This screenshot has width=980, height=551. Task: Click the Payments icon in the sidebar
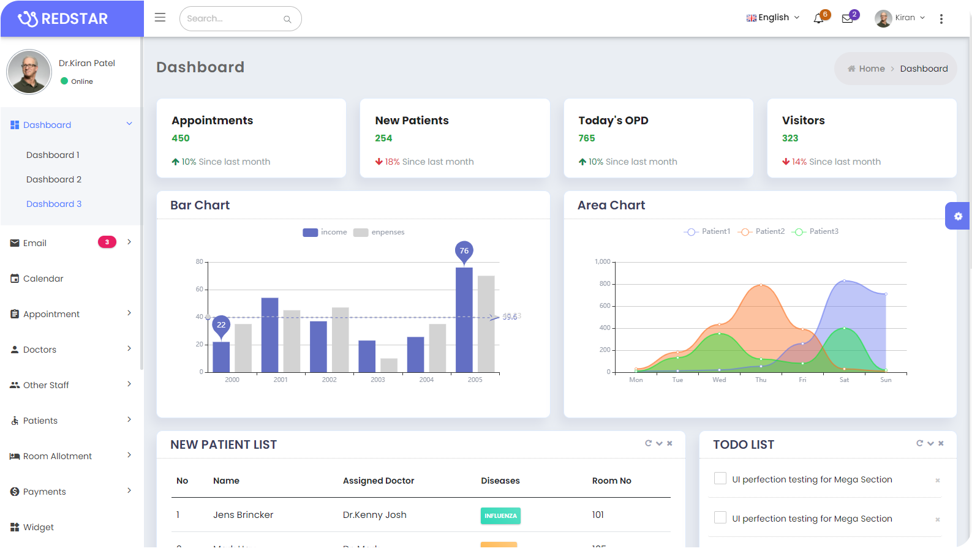point(14,491)
